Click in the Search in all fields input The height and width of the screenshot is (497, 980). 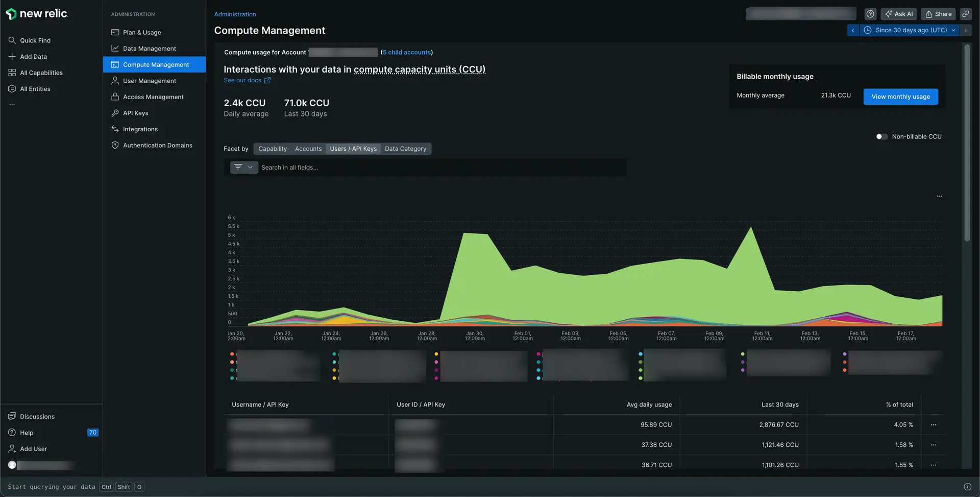[x=443, y=167]
